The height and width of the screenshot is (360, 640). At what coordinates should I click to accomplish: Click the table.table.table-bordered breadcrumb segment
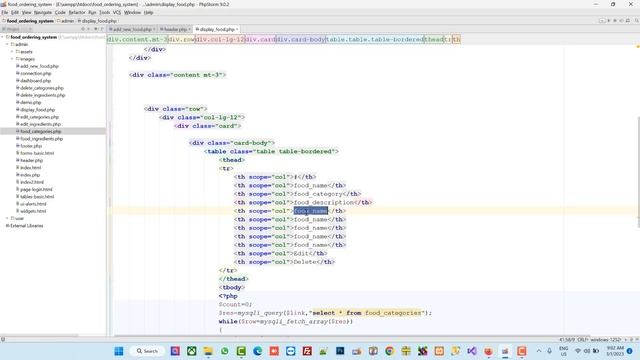[375, 40]
